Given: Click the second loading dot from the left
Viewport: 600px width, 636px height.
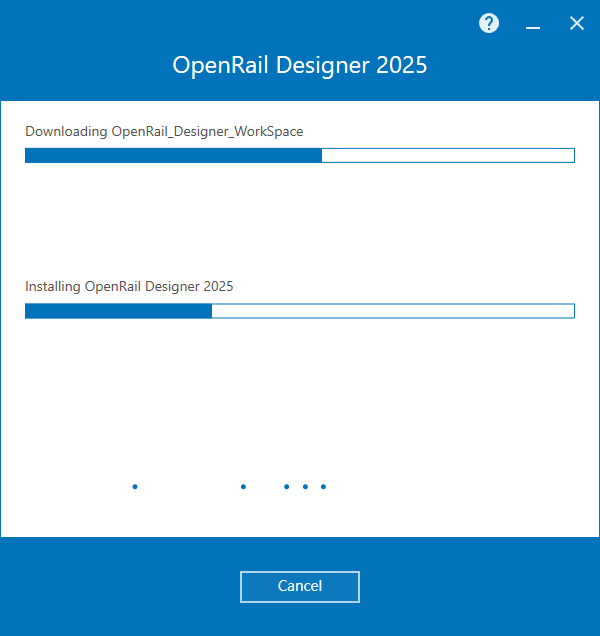Looking at the screenshot, I should pos(244,487).
